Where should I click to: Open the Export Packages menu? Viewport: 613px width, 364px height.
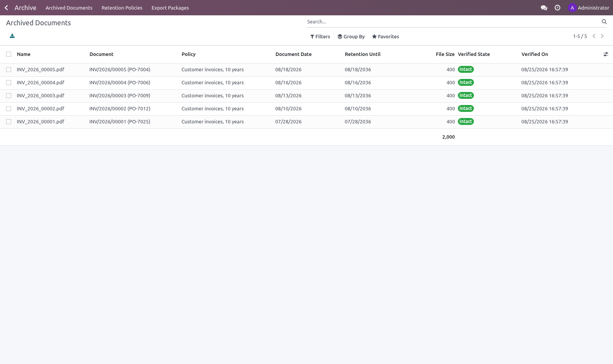pos(170,8)
